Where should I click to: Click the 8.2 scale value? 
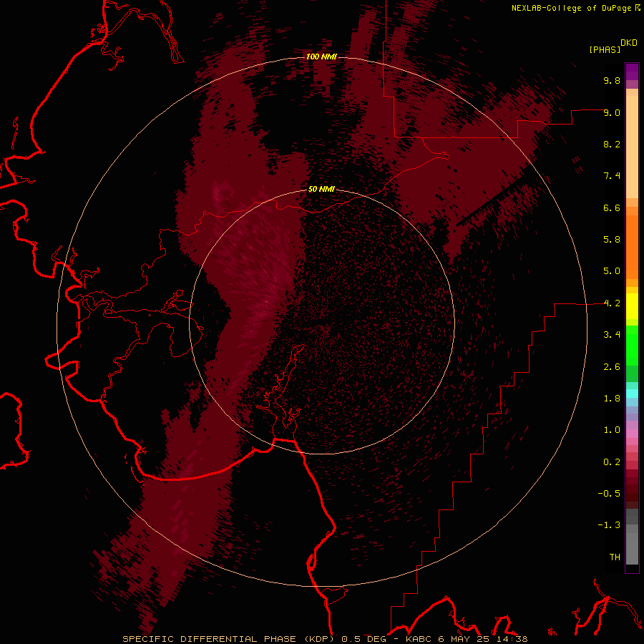click(x=612, y=145)
